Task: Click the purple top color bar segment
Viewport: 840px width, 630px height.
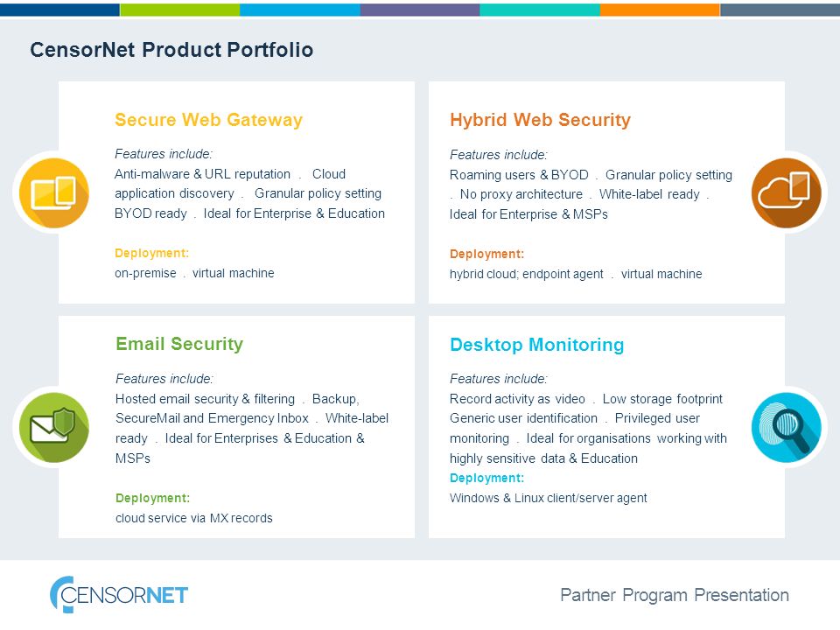Action: [x=420, y=10]
